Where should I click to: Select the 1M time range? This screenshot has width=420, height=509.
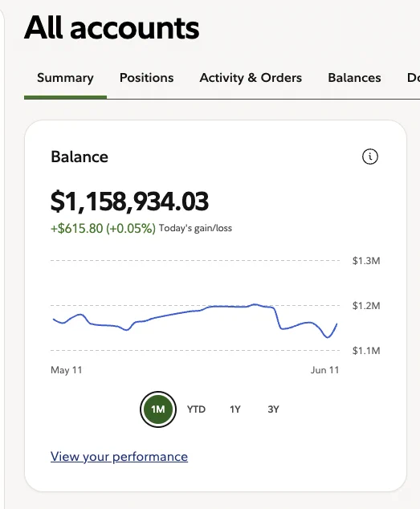pos(158,409)
